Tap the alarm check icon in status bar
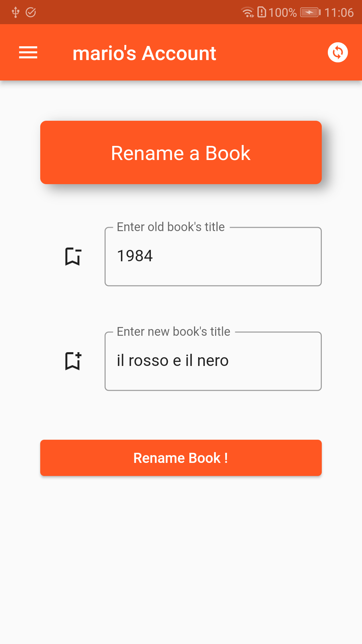The width and height of the screenshot is (362, 644). (31, 12)
